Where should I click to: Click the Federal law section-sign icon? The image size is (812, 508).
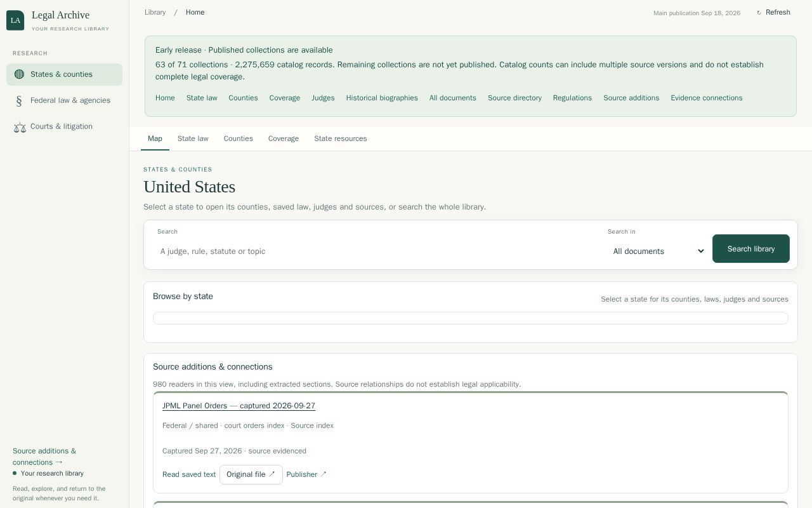19,101
